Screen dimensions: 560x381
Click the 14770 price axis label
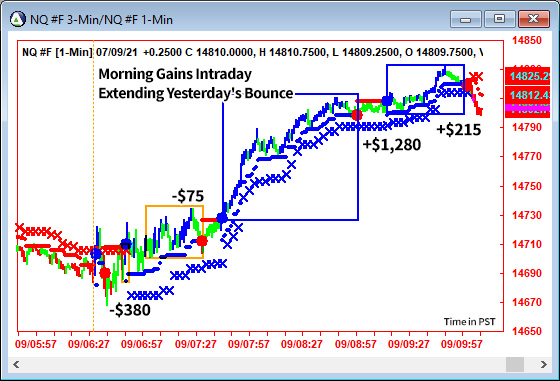click(527, 156)
